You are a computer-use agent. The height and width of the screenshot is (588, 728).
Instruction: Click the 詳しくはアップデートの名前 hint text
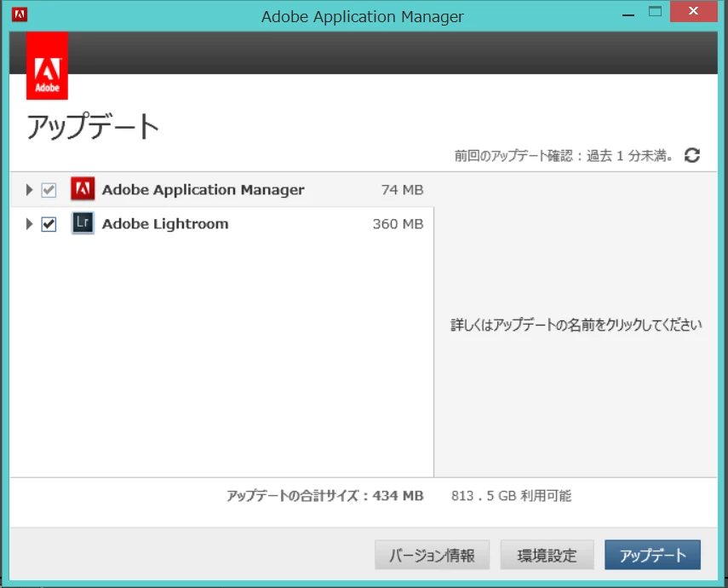(x=576, y=325)
